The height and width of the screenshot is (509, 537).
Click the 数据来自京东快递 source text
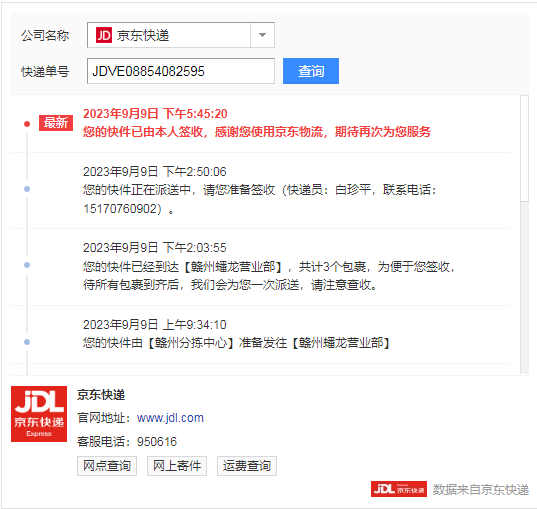coord(481,489)
